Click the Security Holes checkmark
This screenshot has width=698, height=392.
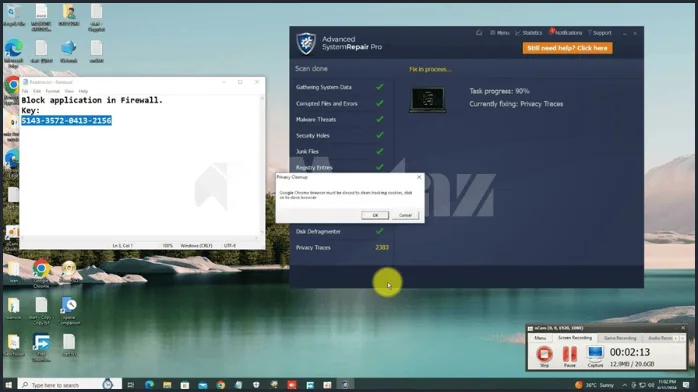point(380,135)
